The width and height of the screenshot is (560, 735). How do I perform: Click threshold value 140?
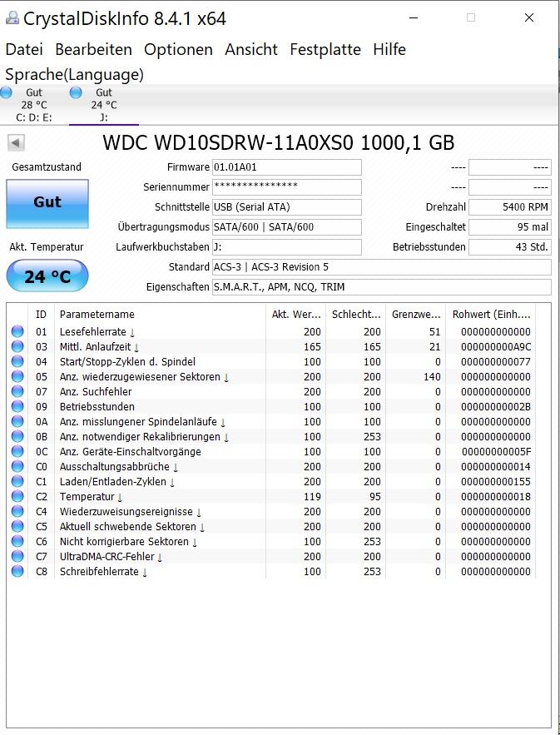432,377
